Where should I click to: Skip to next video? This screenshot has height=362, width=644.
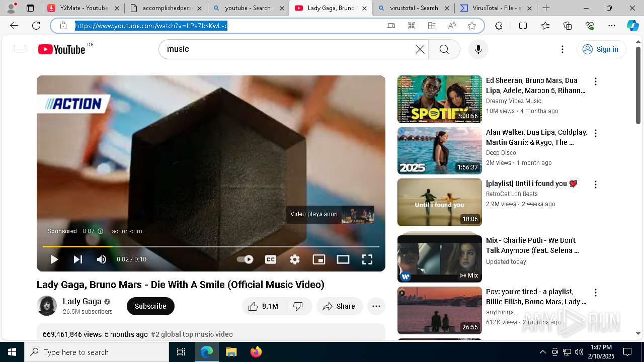tap(78, 259)
